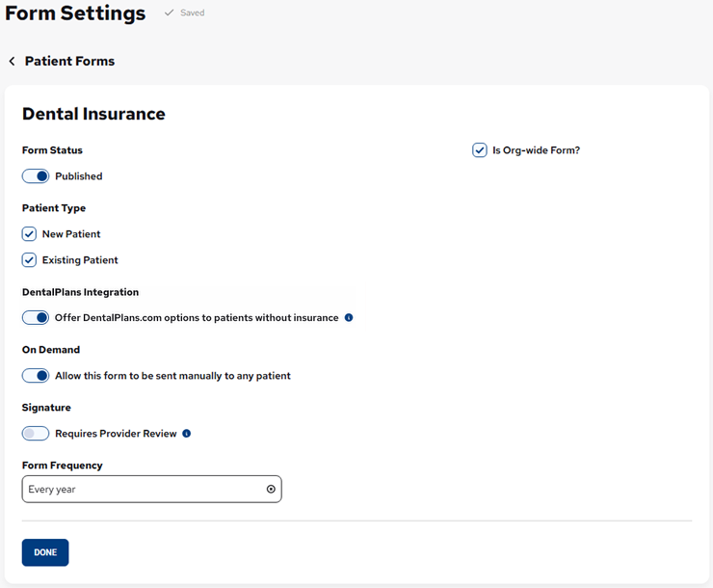Enable the Requires Provider Review switch
This screenshot has width=713, height=588.
pyautogui.click(x=36, y=434)
